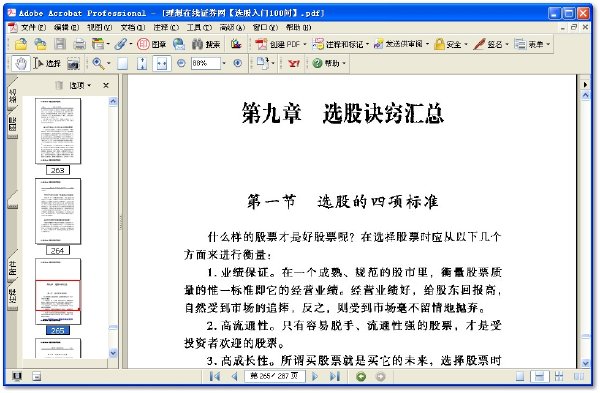
Task: Click the zoom in plus button
Action: [x=238, y=63]
